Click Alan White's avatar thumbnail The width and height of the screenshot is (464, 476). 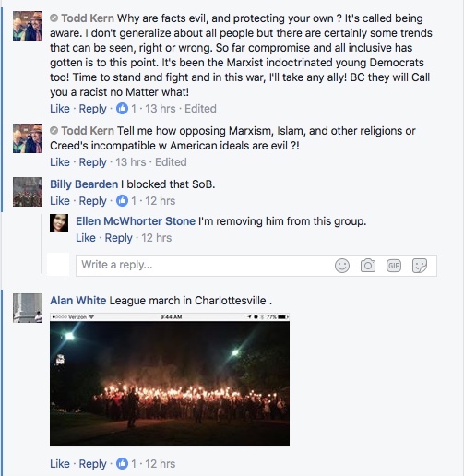click(28, 308)
